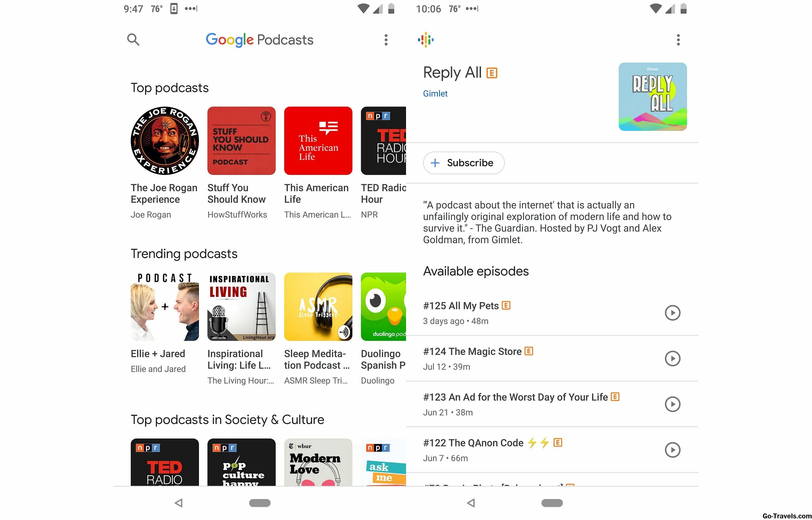Tap the Reply All cover art
Screen dimensions: 812x520
coord(652,97)
